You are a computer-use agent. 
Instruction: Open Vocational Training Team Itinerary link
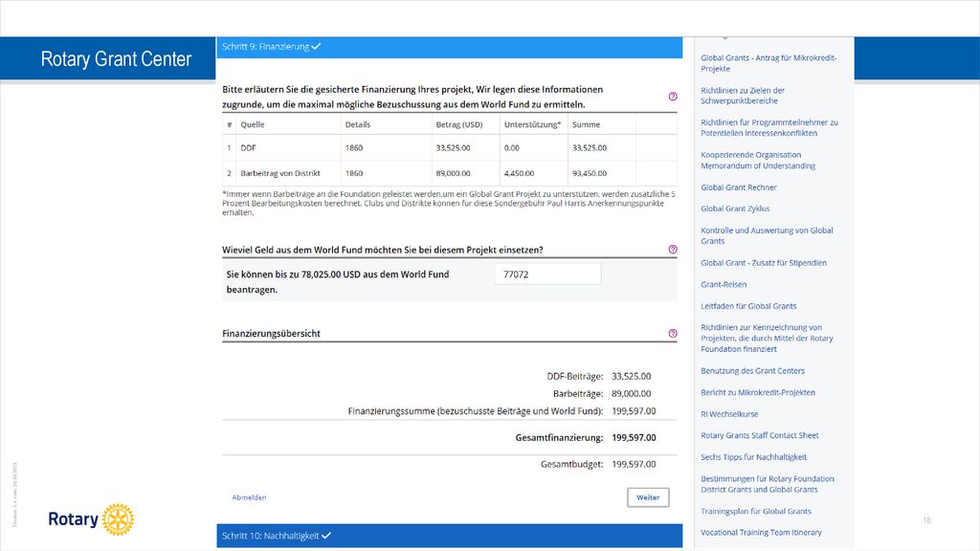pos(761,533)
